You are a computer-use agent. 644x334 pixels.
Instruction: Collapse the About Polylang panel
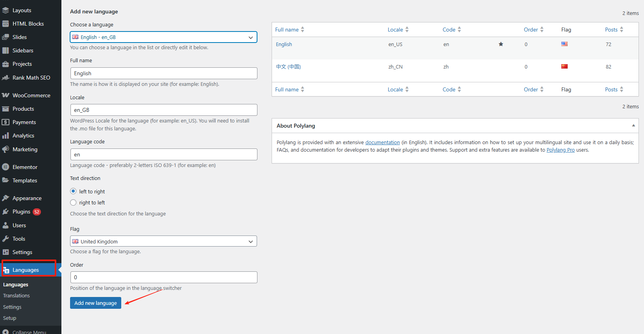pyautogui.click(x=633, y=126)
